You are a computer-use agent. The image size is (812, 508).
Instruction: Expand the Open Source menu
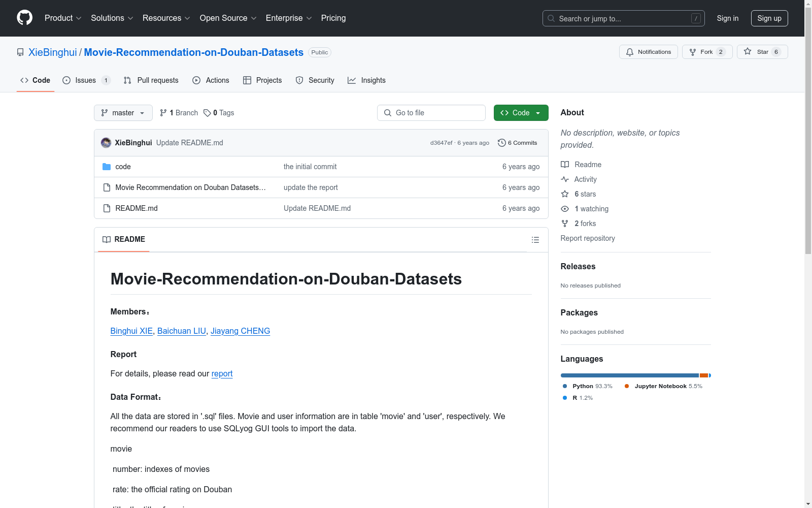[x=228, y=18]
